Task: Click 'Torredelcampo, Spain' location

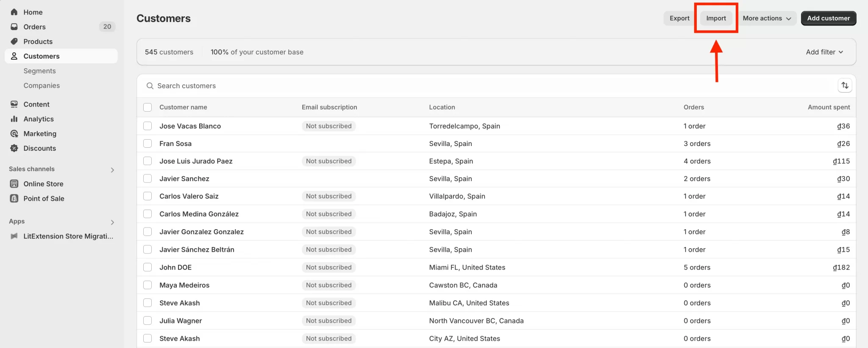Action: pos(465,126)
